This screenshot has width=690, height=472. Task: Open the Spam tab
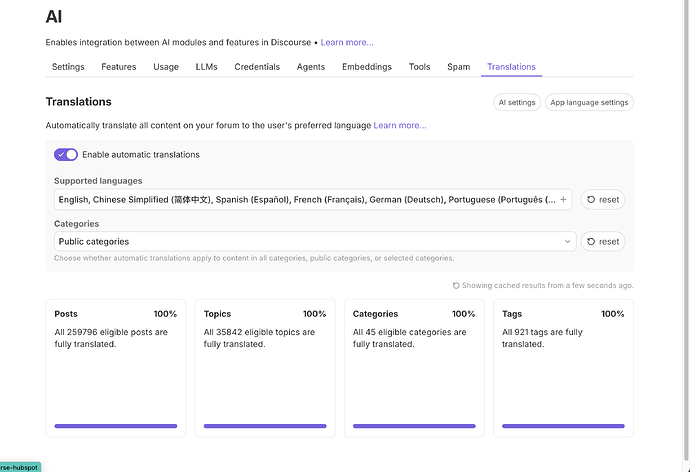[459, 67]
